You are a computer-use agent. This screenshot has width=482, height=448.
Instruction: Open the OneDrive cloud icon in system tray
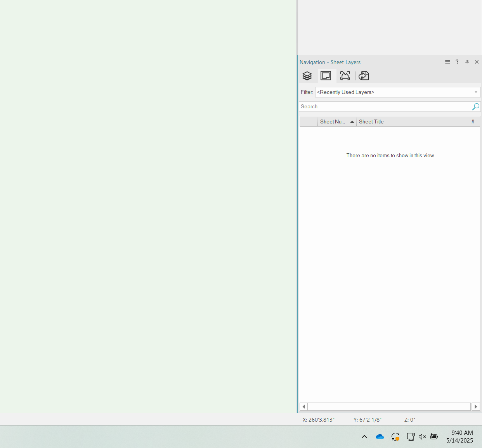pos(380,436)
